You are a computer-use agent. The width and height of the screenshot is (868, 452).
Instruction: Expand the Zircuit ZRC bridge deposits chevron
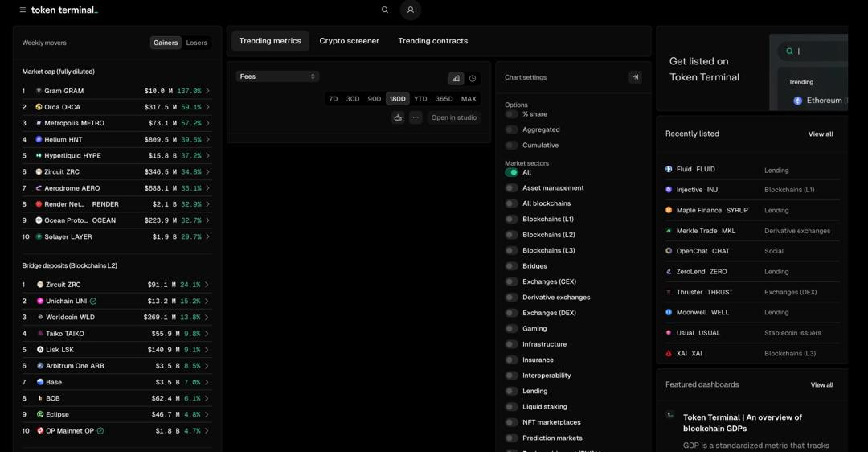(207, 285)
